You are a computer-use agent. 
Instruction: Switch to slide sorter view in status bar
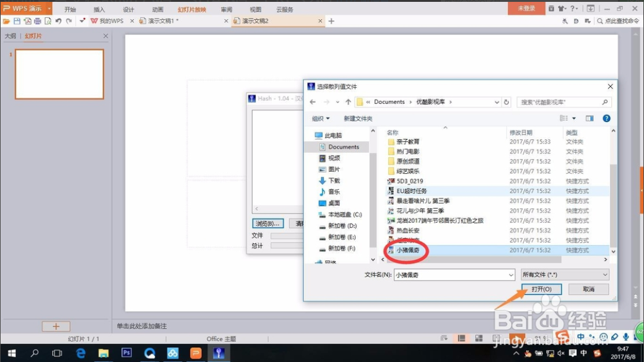click(x=479, y=338)
